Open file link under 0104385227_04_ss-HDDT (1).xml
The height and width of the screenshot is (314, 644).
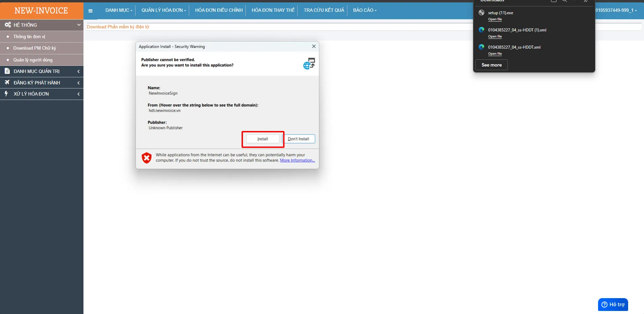(x=495, y=36)
